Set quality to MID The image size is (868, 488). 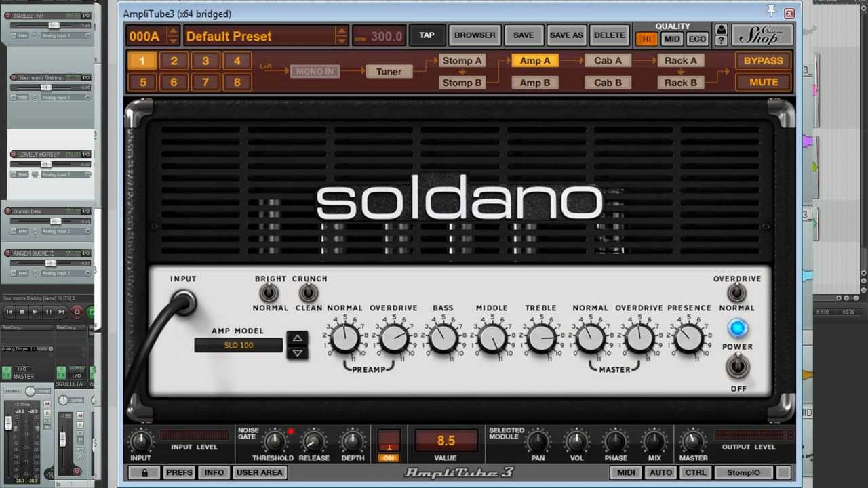[x=671, y=39]
